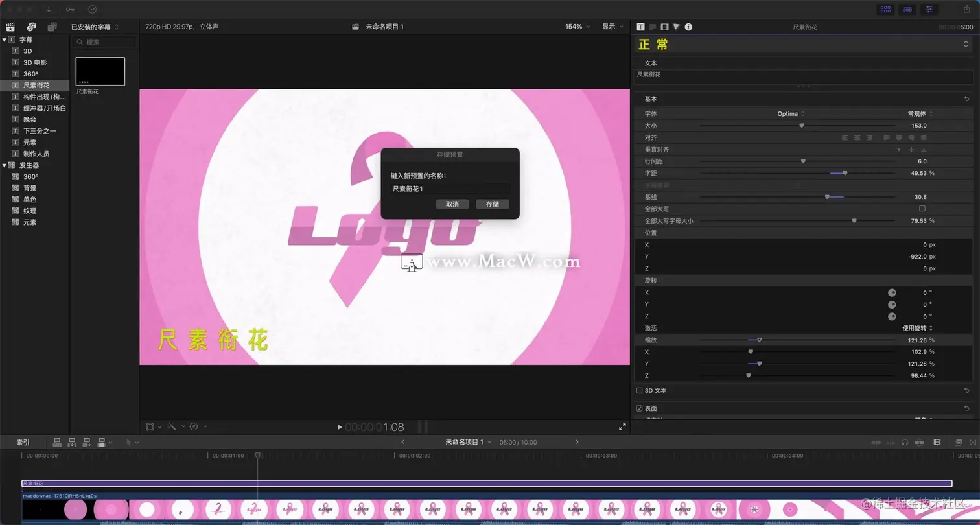Open the 正常 text preset popup
The width and height of the screenshot is (980, 525).
coord(803,44)
